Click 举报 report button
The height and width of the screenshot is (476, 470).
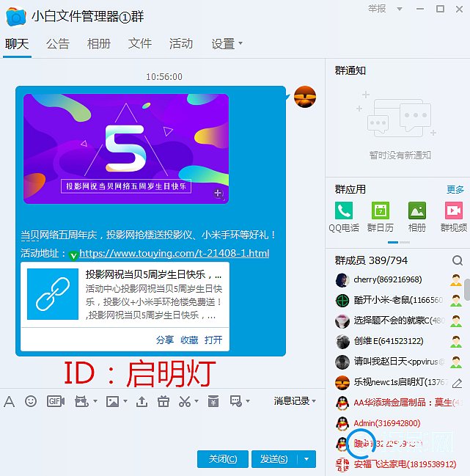pos(377,9)
